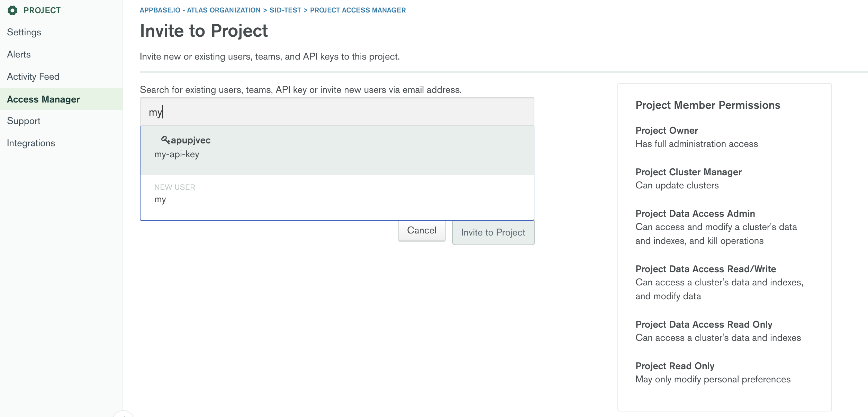Open Settings in the project sidebar
The width and height of the screenshot is (868, 417).
[x=24, y=32]
